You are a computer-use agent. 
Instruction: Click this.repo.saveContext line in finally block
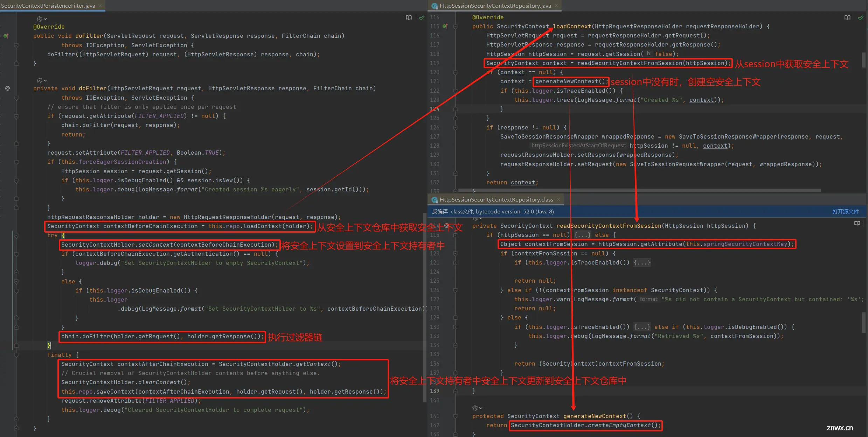click(223, 392)
